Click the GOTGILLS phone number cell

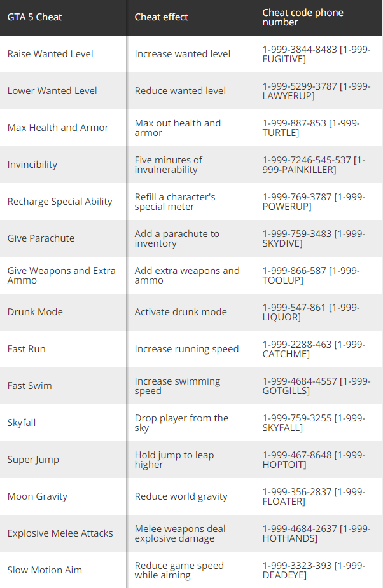click(316, 386)
